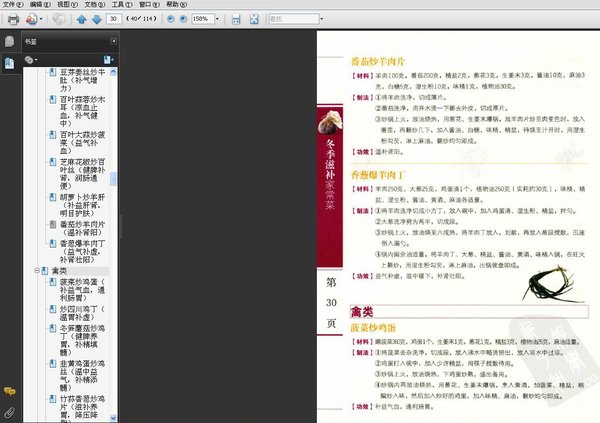Viewport: 600px width, 423px height.
Task: Click the bookmarks panel scrollbar thumb
Action: tap(113, 179)
